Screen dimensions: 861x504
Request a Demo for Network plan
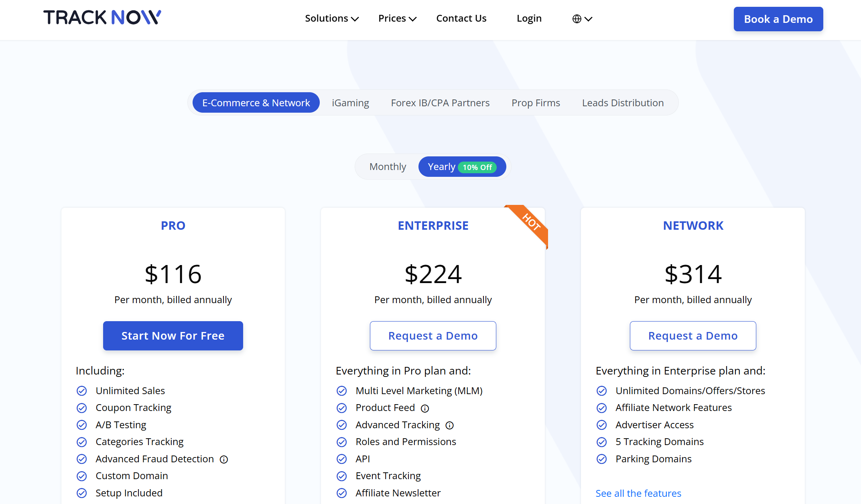tap(693, 336)
